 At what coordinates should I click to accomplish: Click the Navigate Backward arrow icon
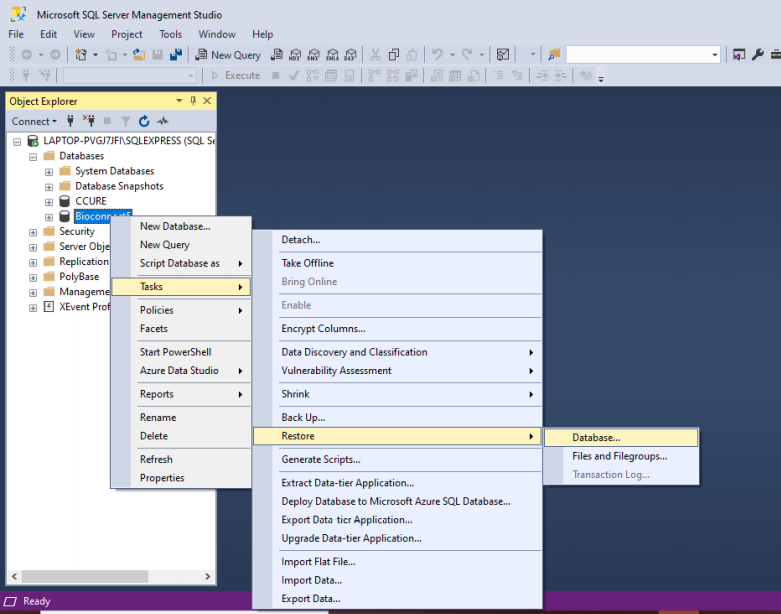tap(27, 55)
